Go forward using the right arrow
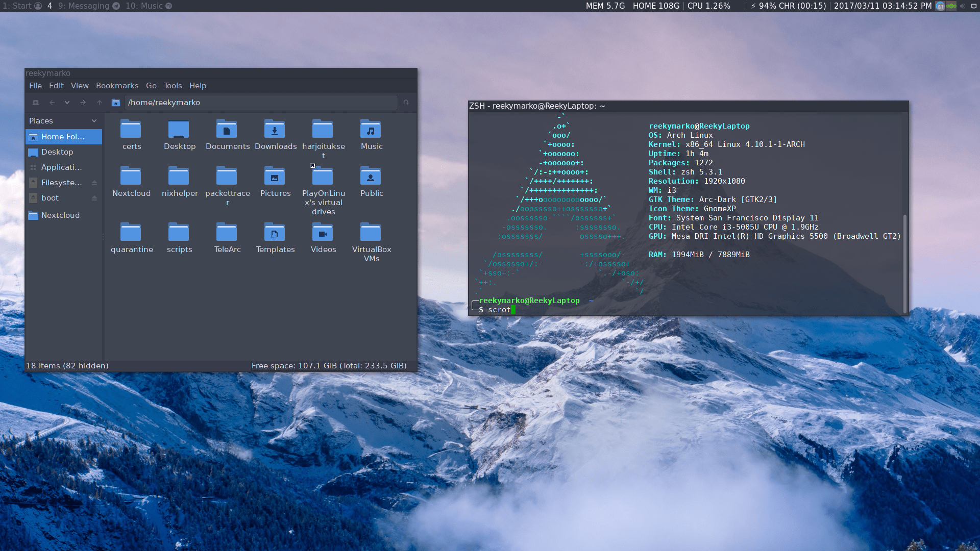Screen dimensions: 980x551 point(83,103)
